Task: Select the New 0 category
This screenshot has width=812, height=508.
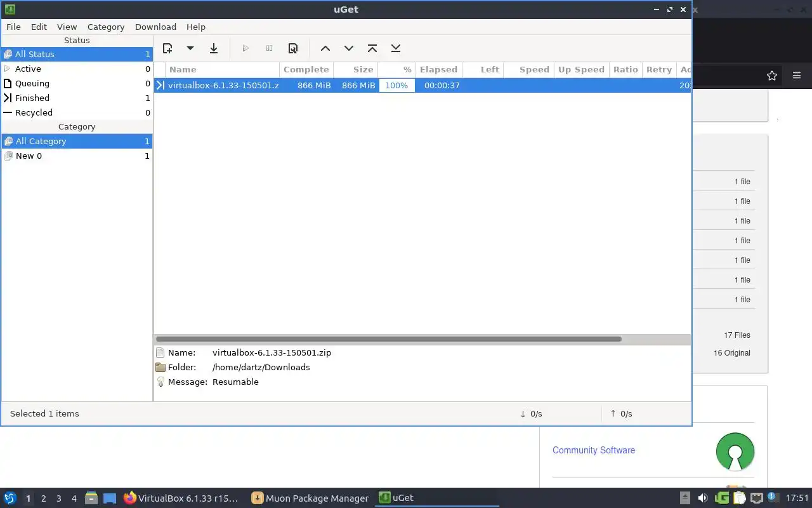Action: (x=77, y=156)
